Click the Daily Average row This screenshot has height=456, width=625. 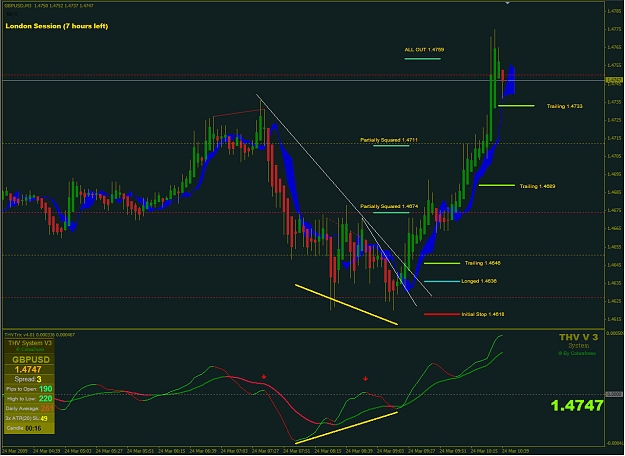point(29,408)
